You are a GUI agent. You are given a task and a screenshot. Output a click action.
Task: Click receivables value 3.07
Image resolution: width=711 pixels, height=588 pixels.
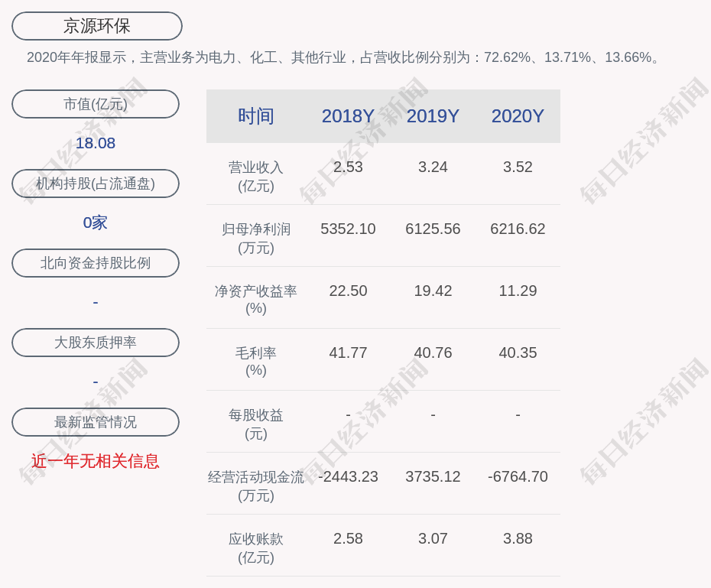pyautogui.click(x=433, y=538)
